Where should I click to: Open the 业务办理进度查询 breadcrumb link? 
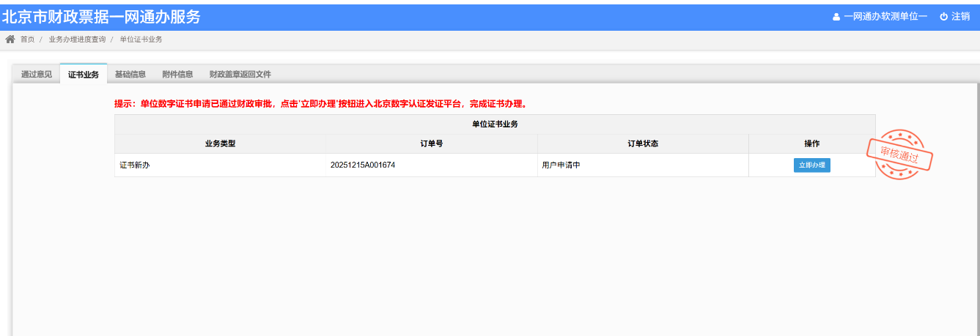[77, 40]
